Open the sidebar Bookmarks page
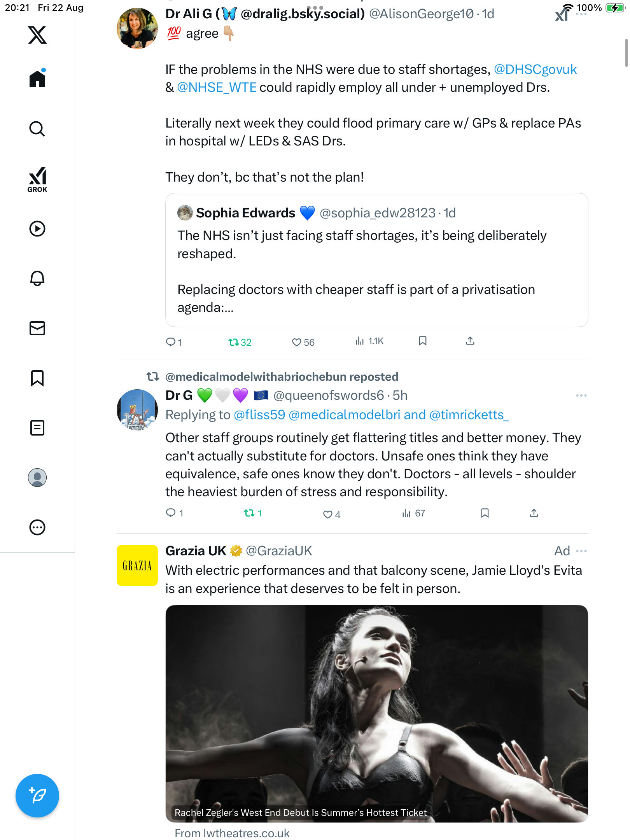The image size is (630, 840). pyautogui.click(x=37, y=378)
